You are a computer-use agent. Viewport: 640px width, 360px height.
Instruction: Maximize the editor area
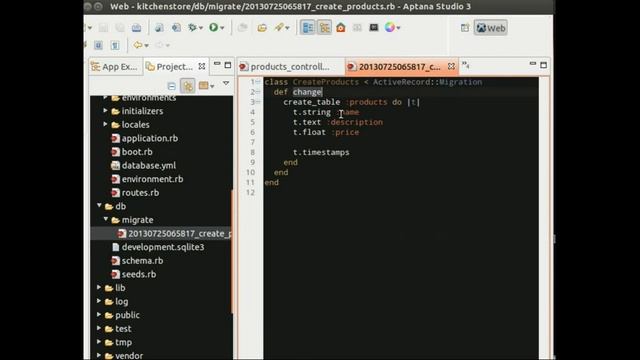pyautogui.click(x=543, y=65)
